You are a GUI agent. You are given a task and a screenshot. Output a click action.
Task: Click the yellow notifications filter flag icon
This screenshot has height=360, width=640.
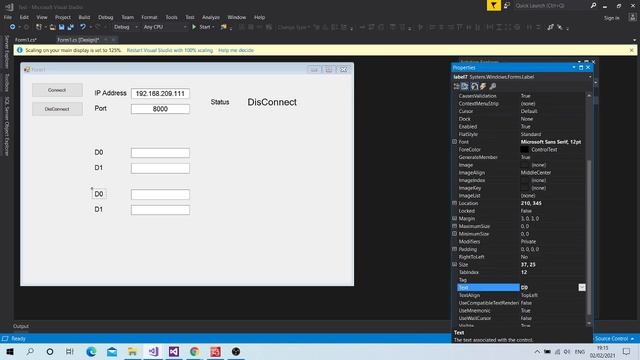tap(494, 5)
